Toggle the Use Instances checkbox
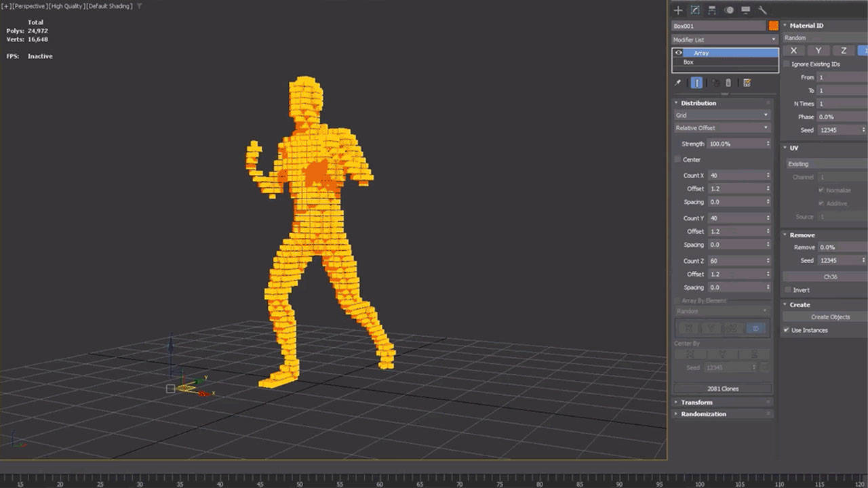The height and width of the screenshot is (488, 868). 786,330
